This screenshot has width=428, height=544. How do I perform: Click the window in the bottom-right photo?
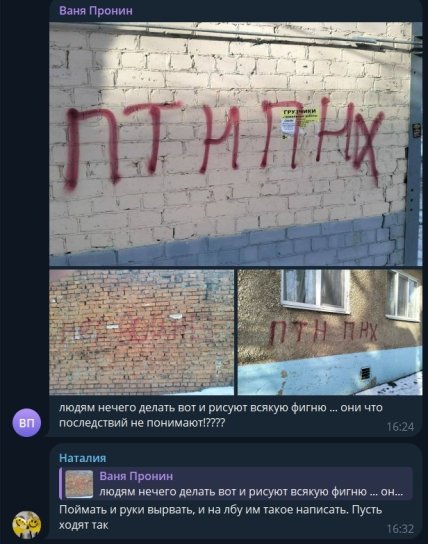coord(315,290)
